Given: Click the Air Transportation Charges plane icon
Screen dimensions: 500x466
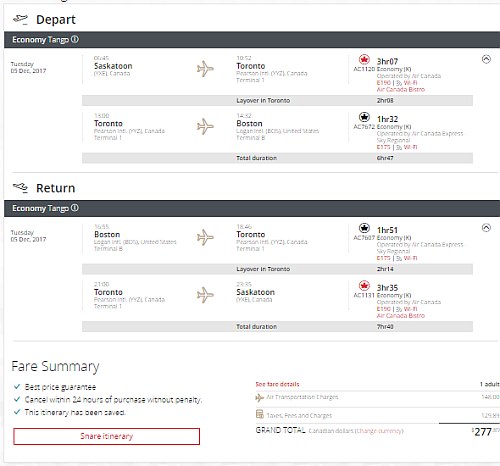Looking at the screenshot, I should coord(260,397).
